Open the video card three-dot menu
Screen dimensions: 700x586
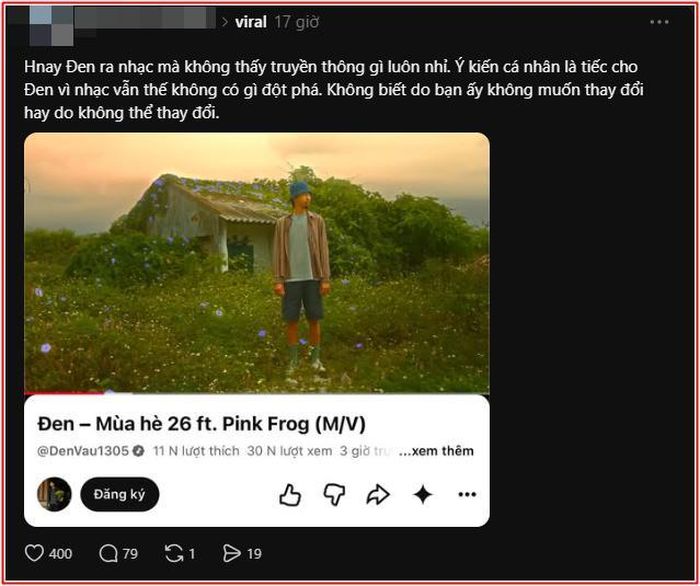pos(467,494)
